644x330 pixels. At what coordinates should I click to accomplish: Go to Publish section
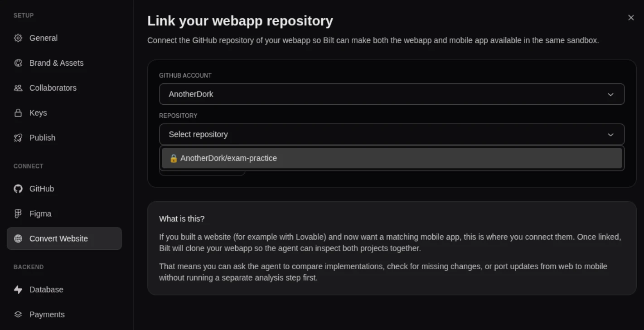(64, 138)
